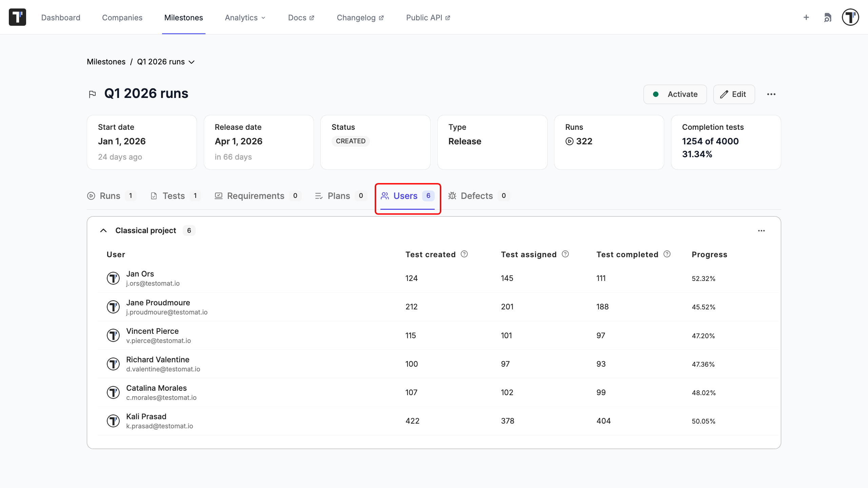This screenshot has height=488, width=868.
Task: Click the pencil icon in Edit button
Action: 724,94
